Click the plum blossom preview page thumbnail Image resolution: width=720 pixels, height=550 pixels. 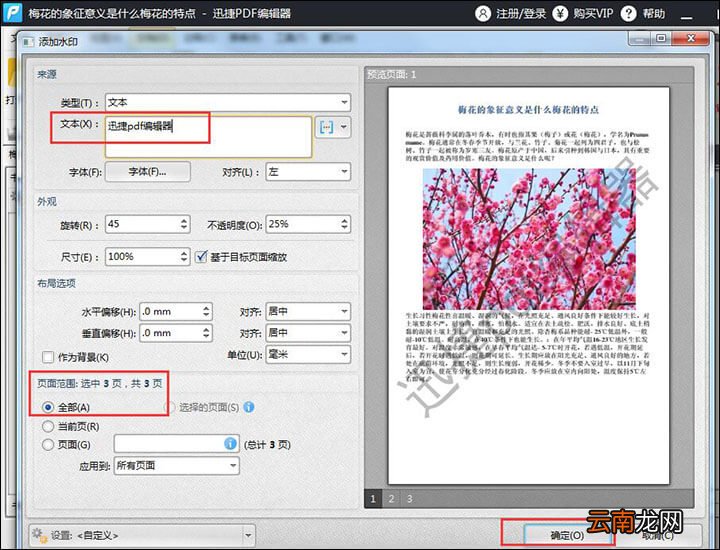(x=529, y=286)
